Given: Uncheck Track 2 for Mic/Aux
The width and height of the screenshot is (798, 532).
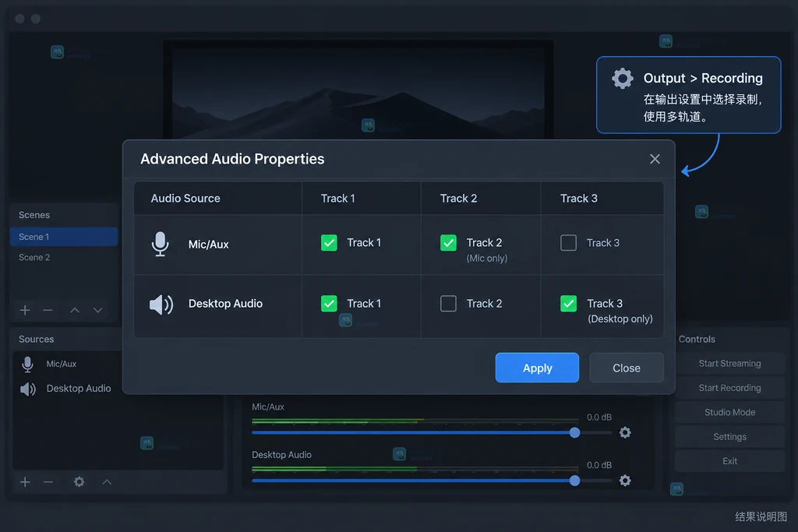Looking at the screenshot, I should click(x=448, y=242).
